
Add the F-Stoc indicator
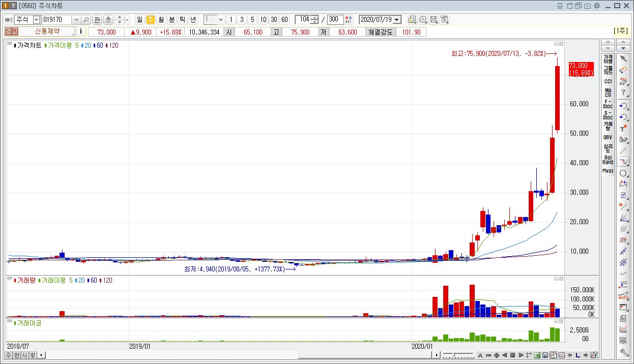coord(608,104)
